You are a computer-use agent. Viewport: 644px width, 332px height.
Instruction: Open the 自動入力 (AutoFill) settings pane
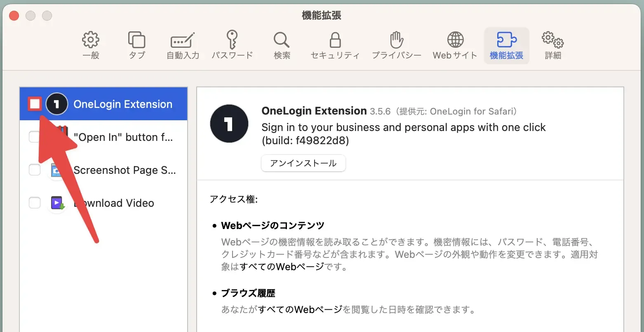pyautogui.click(x=183, y=45)
